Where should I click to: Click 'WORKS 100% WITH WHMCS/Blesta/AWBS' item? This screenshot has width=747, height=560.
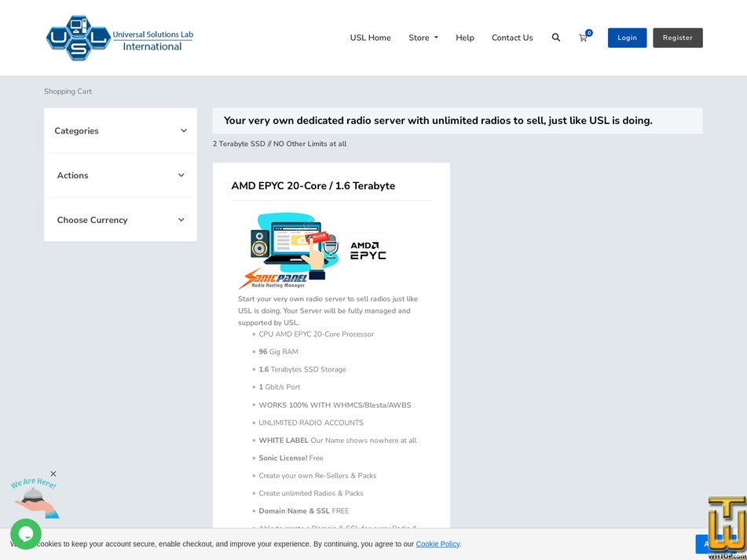point(335,405)
